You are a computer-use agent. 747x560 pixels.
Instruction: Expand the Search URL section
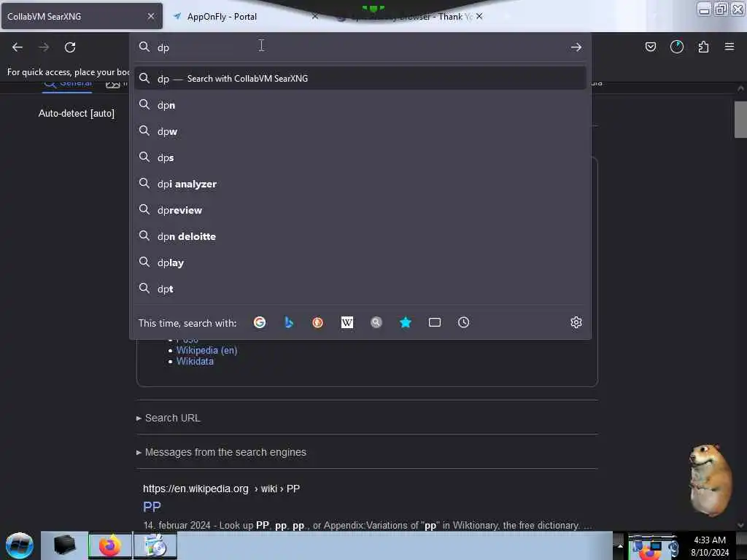169,418
